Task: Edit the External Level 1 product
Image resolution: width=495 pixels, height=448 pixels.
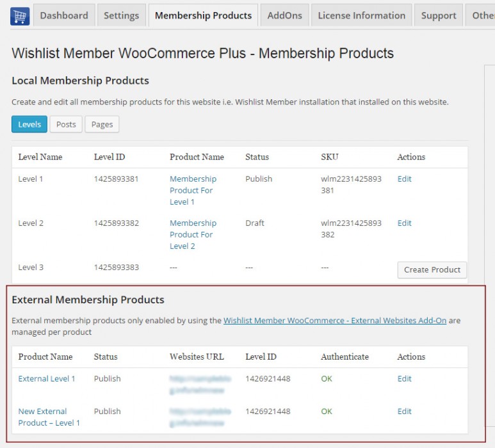Action: (404, 379)
